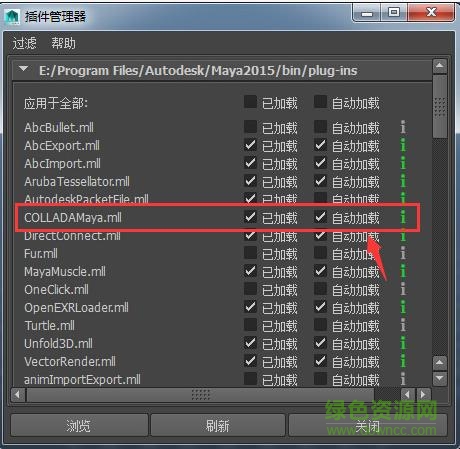460x449 pixels.
Task: Open info for animImportExport.mll plugin
Action: 403,379
